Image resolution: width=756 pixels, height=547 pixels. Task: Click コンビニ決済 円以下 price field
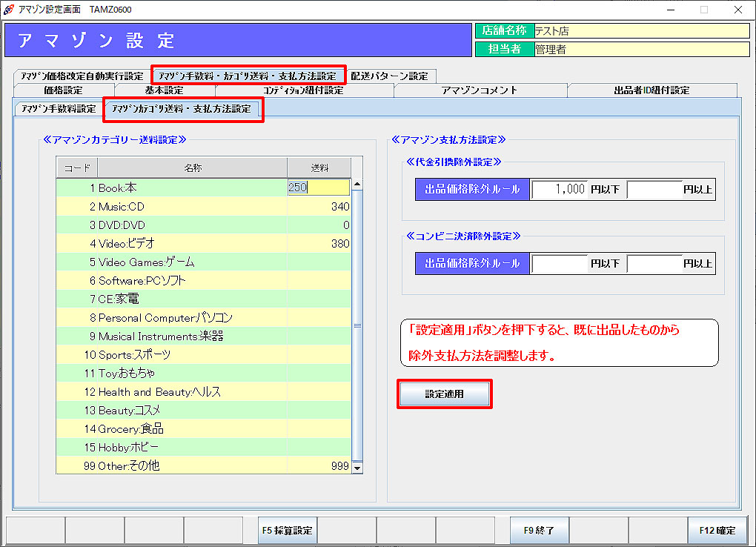point(560,263)
